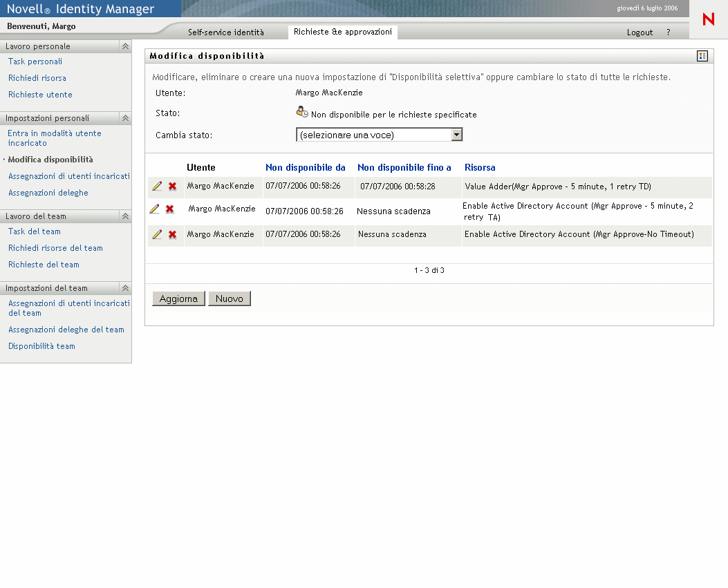Delete the Mgr Approve-No Timeout row

172,234
